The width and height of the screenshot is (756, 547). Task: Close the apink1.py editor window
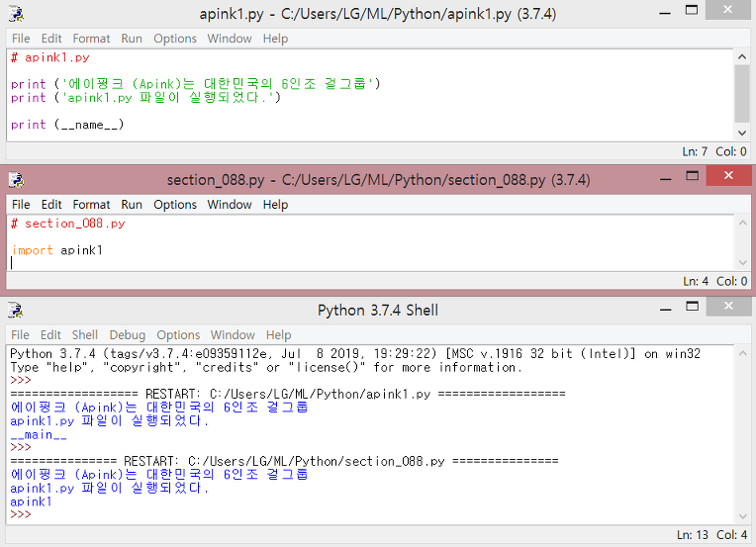(727, 10)
